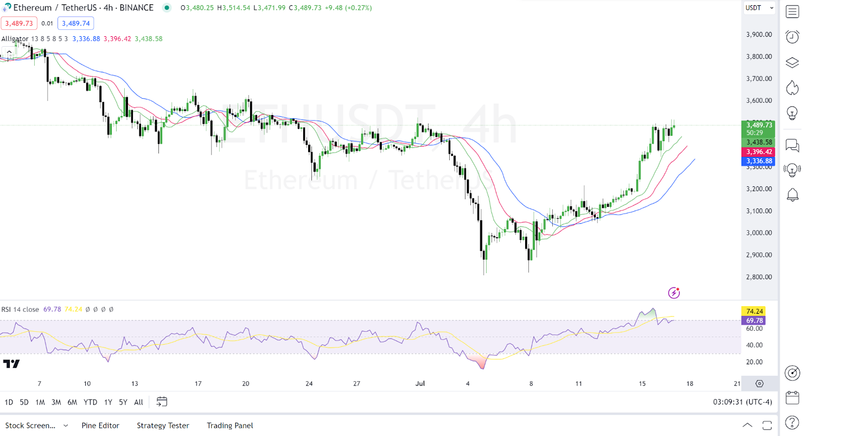Click the RSI yellow value 74.24 in legend

[x=73, y=309]
